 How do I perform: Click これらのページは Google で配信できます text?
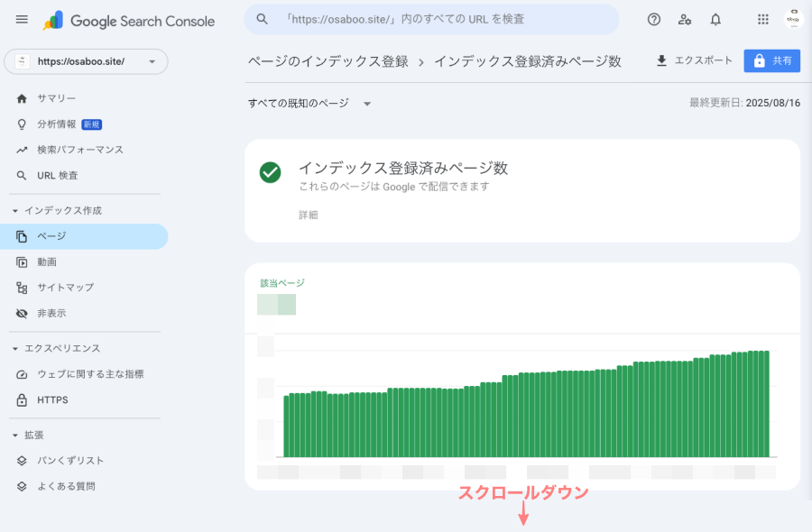coord(394,187)
